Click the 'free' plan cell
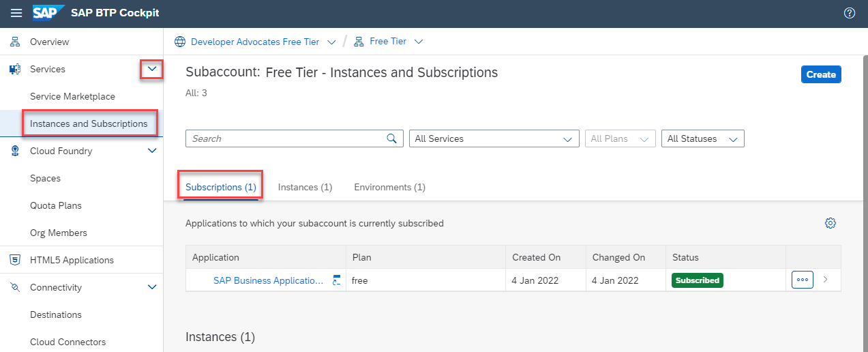Viewport: 868px width, 352px height. click(426, 280)
